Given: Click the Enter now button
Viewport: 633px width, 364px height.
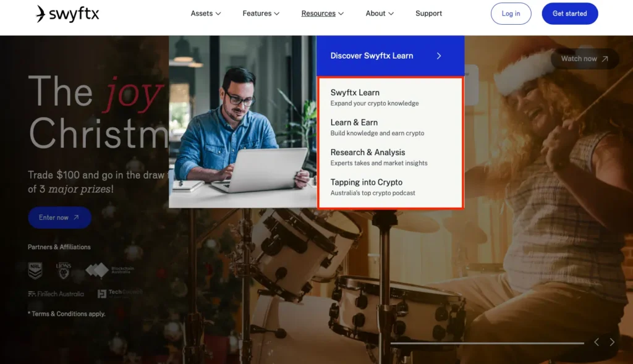Looking at the screenshot, I should pos(59,218).
